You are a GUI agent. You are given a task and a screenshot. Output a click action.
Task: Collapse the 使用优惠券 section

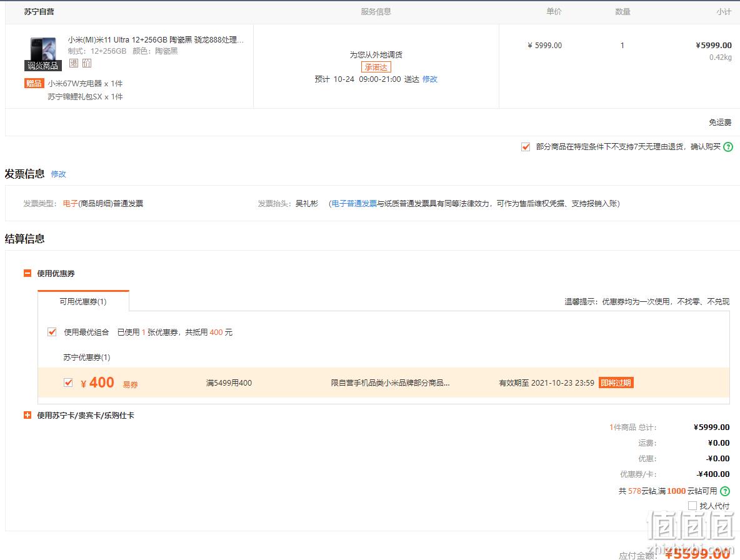pyautogui.click(x=27, y=273)
